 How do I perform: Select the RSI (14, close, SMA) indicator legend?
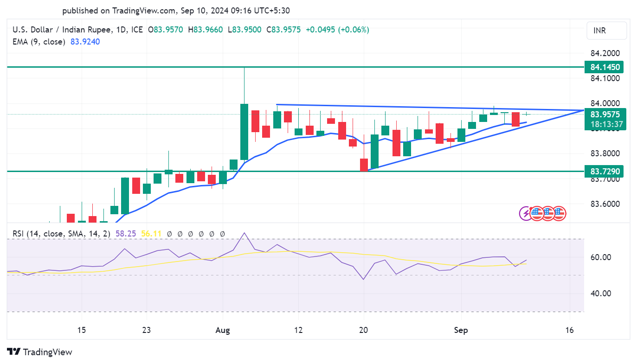click(61, 234)
